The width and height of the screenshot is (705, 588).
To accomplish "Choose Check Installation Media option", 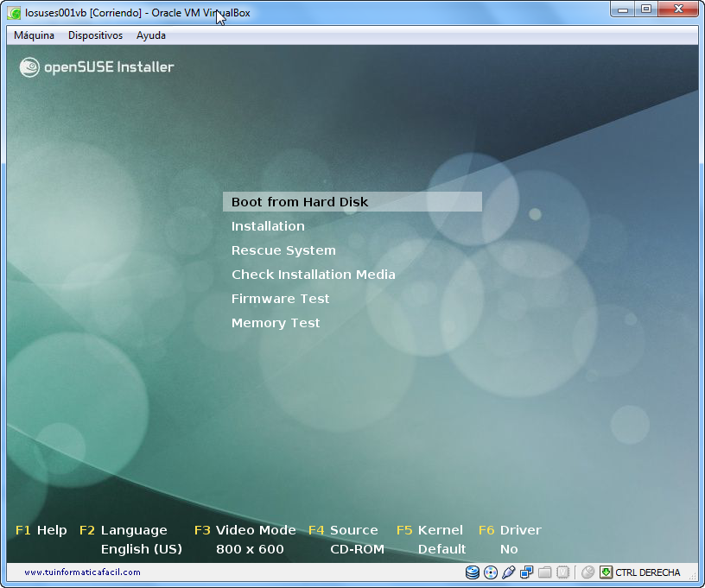I will pyautogui.click(x=314, y=275).
